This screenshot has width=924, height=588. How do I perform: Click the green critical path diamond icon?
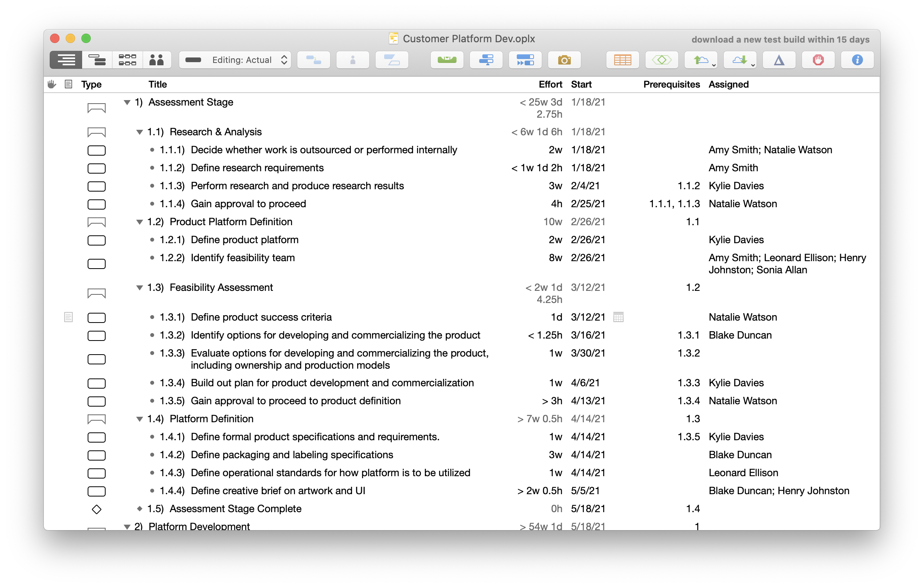662,60
